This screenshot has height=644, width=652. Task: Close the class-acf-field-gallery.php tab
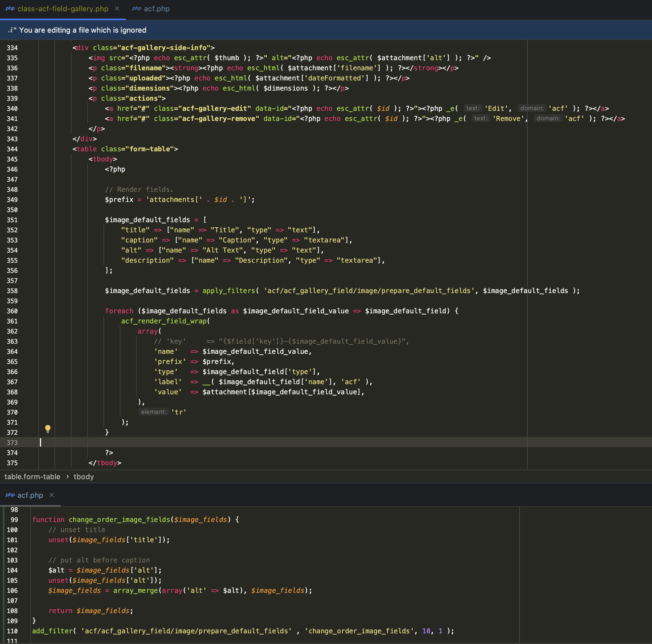point(117,8)
